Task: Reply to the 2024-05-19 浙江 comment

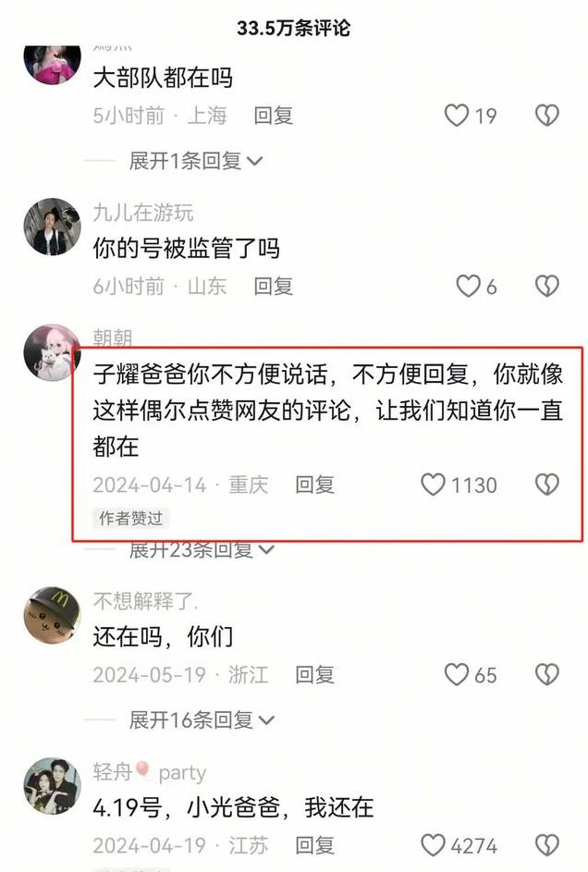Action: click(x=314, y=675)
